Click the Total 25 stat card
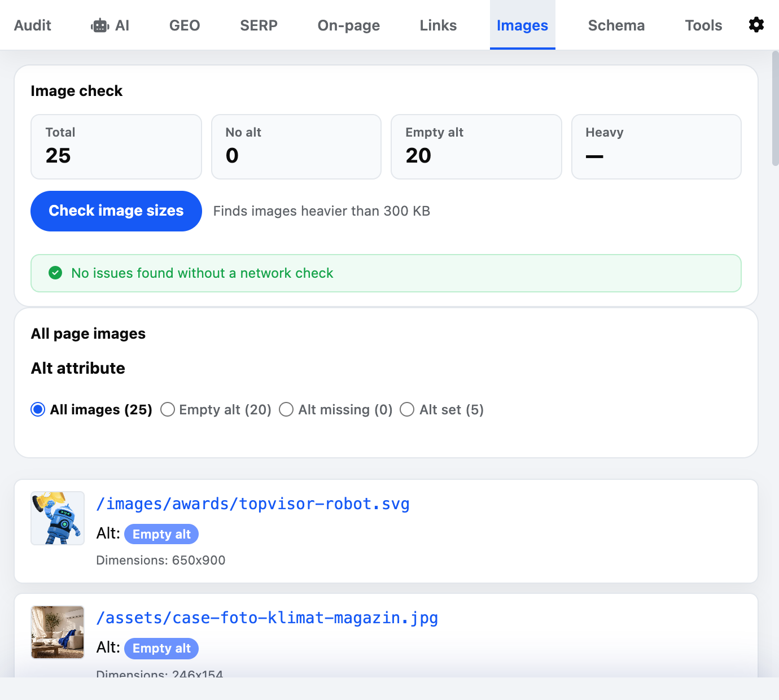This screenshot has height=700, width=779. 116,147
